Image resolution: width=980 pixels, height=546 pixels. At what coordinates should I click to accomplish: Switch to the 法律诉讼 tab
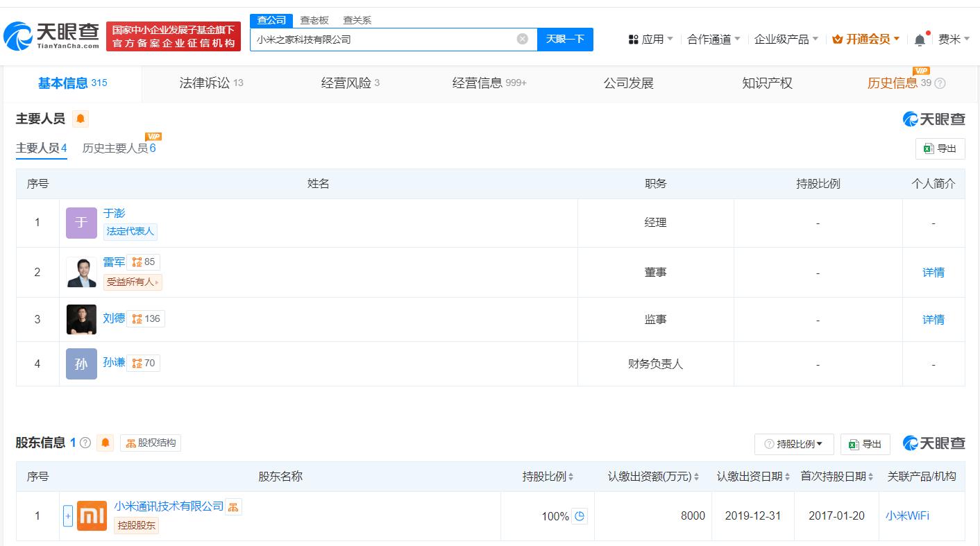pos(211,83)
